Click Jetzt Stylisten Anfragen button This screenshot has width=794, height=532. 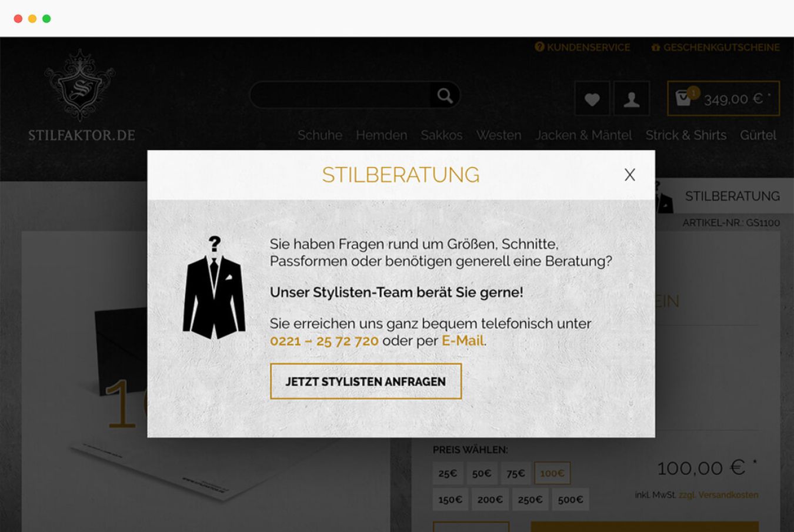pyautogui.click(x=366, y=382)
